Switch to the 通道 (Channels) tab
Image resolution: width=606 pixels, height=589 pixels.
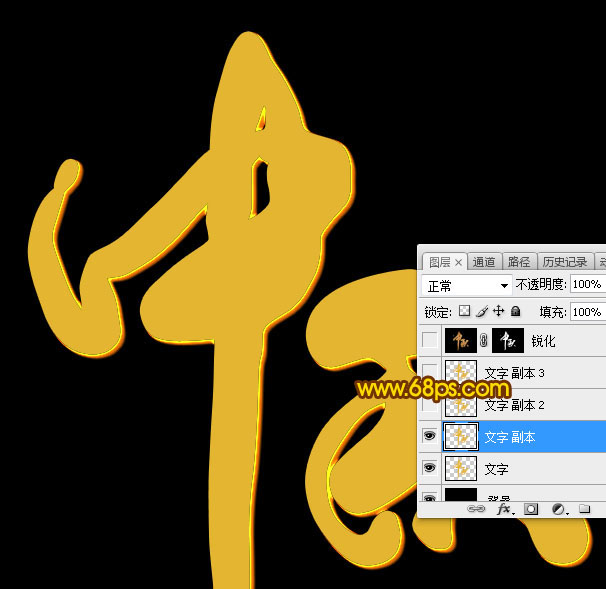pyautogui.click(x=484, y=262)
